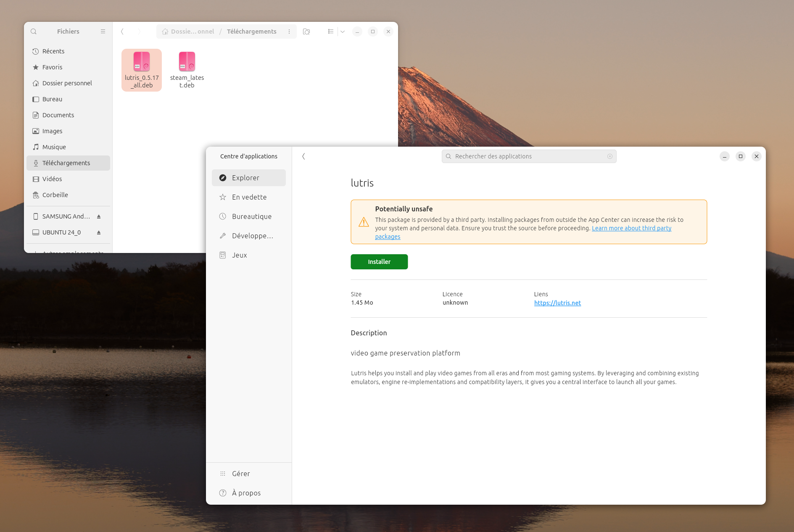Click the 1.45 Mo size value
794x532 pixels.
coord(362,303)
